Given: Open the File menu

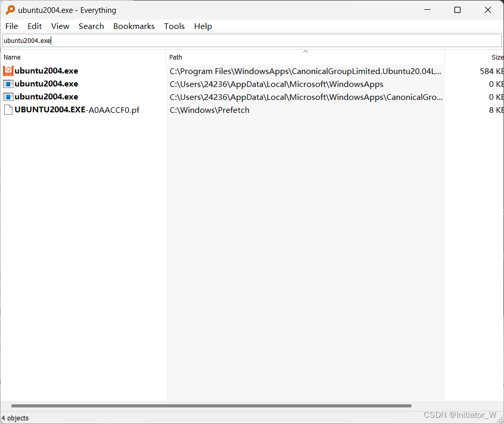Looking at the screenshot, I should click(x=11, y=26).
